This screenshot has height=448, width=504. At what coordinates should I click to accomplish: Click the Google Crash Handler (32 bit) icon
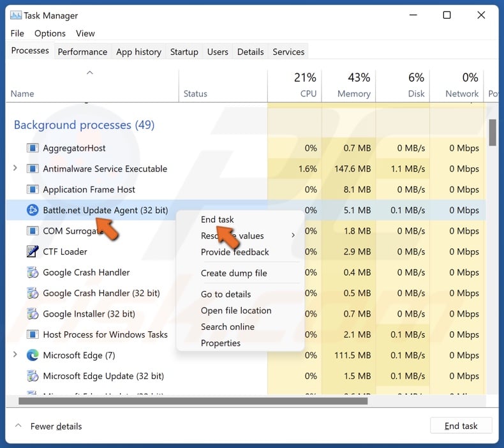click(33, 293)
